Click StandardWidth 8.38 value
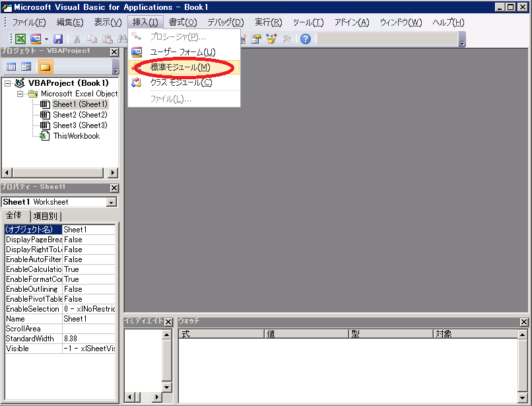The height and width of the screenshot is (406, 532). pyautogui.click(x=89, y=339)
